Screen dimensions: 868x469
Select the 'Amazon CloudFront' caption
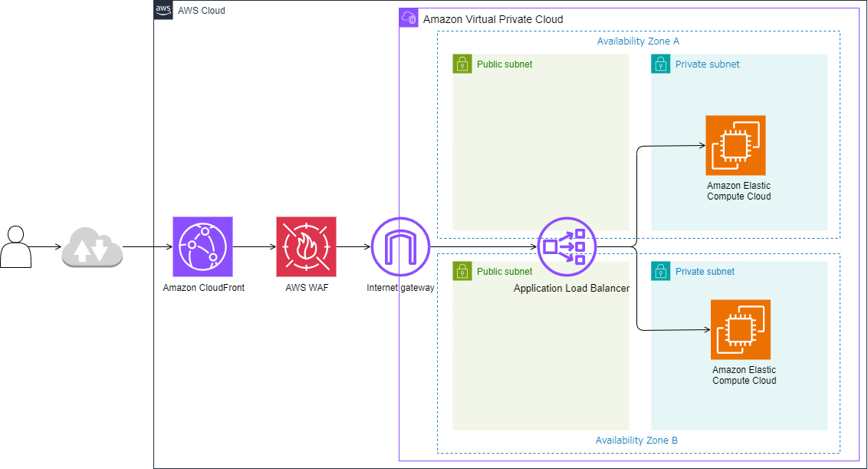tap(204, 288)
